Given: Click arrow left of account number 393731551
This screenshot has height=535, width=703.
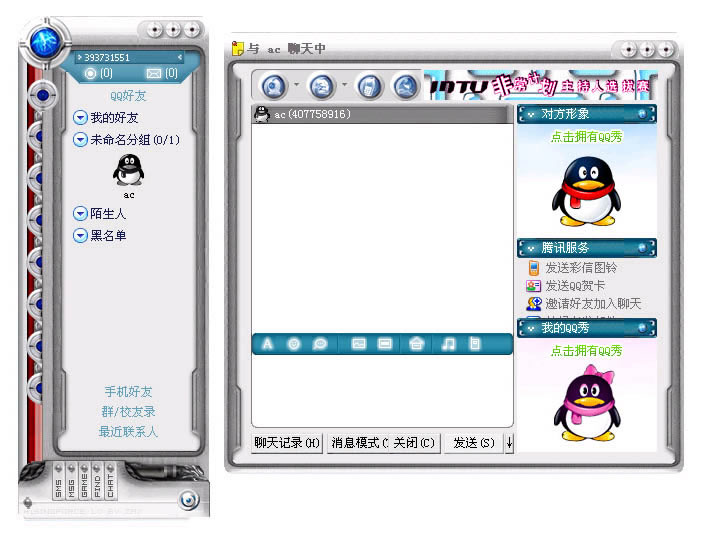Looking at the screenshot, I should (x=79, y=57).
